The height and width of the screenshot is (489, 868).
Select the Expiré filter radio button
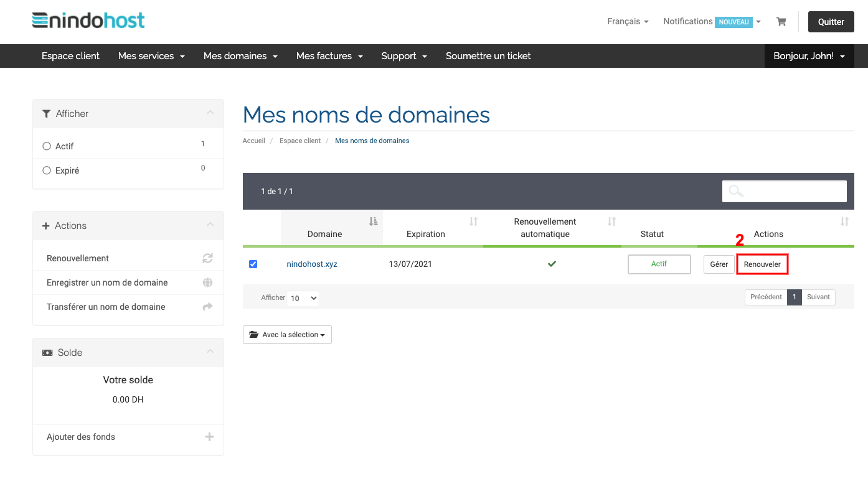(x=47, y=170)
